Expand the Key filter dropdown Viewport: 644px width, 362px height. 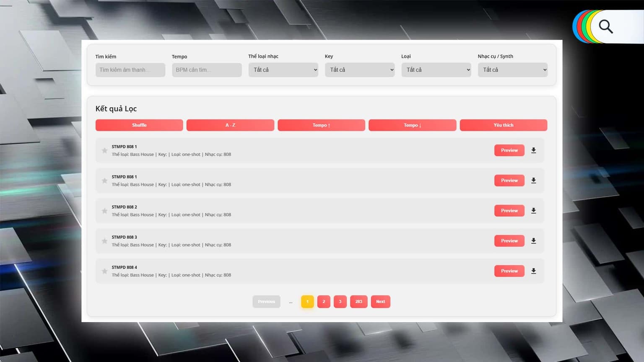click(360, 70)
